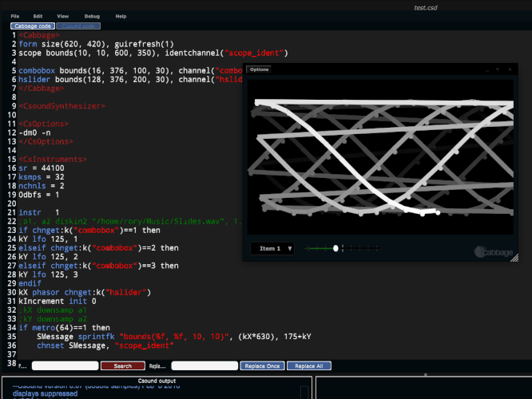Click the phasor opcode on line 30
This screenshot has width=532, height=399.
tap(46, 292)
